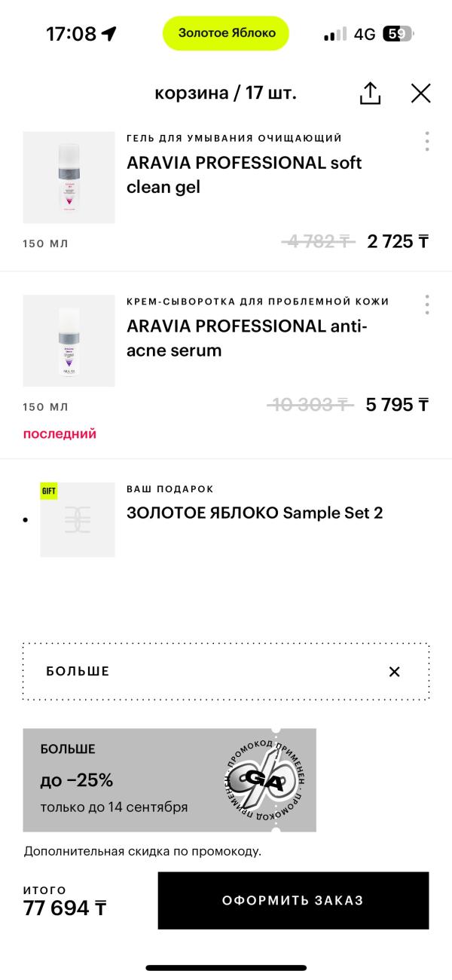Tap the battery indicator in status bar
This screenshot has height=980, width=452.
[397, 34]
